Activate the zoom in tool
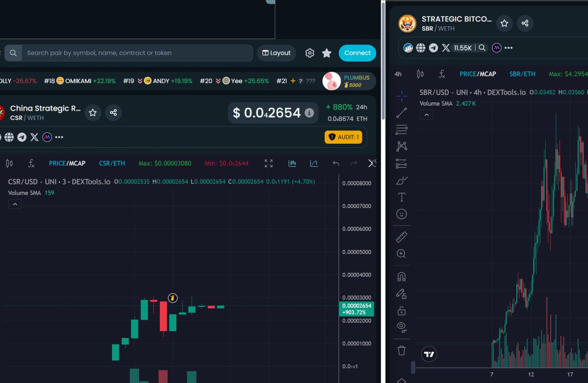 click(401, 254)
